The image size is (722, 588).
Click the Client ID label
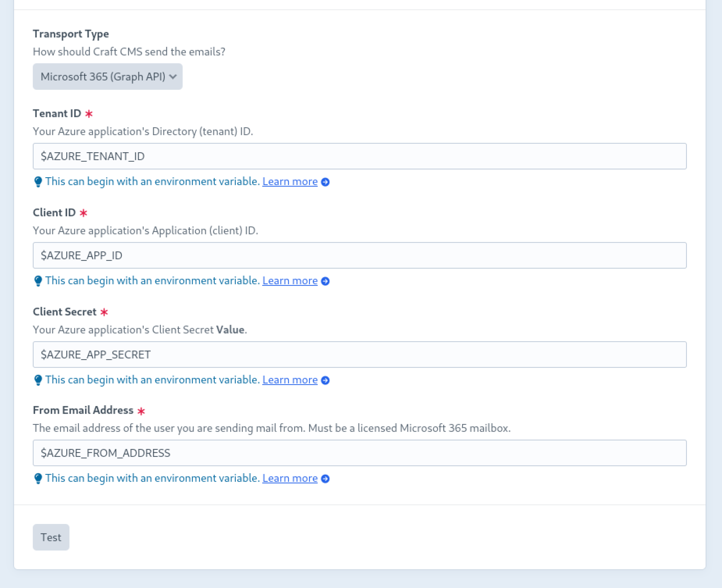pyautogui.click(x=54, y=213)
